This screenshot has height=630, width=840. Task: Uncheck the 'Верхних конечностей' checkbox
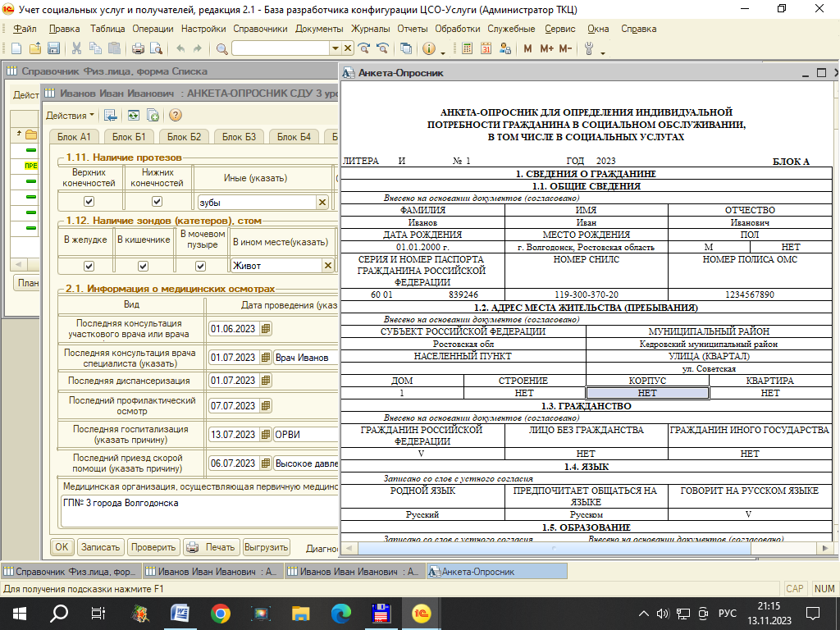(89, 202)
